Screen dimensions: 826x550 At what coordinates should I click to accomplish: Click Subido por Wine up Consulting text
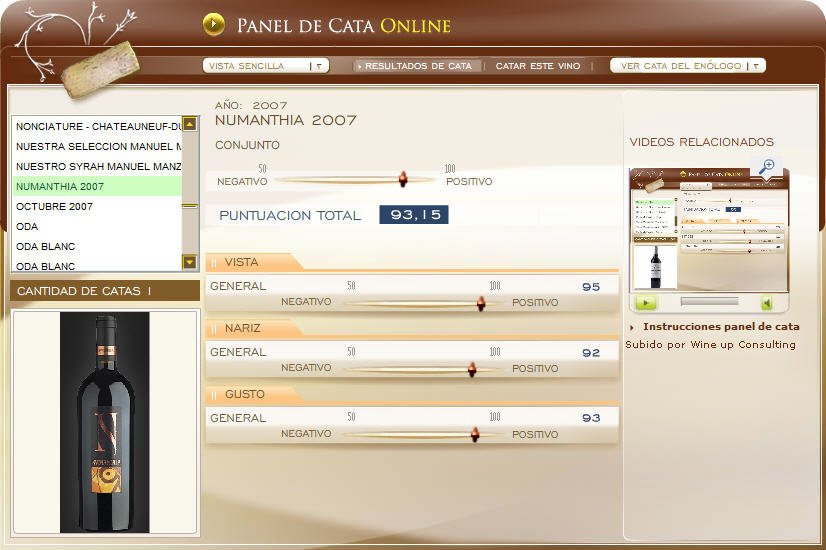click(x=710, y=345)
